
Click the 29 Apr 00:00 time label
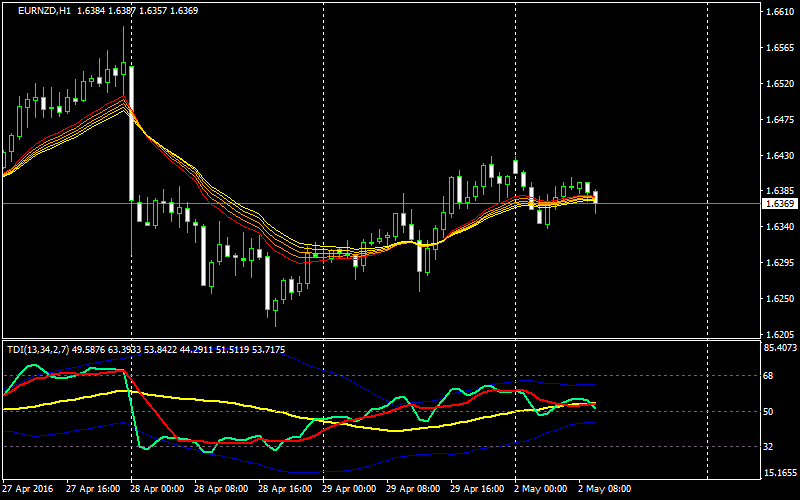tap(349, 489)
